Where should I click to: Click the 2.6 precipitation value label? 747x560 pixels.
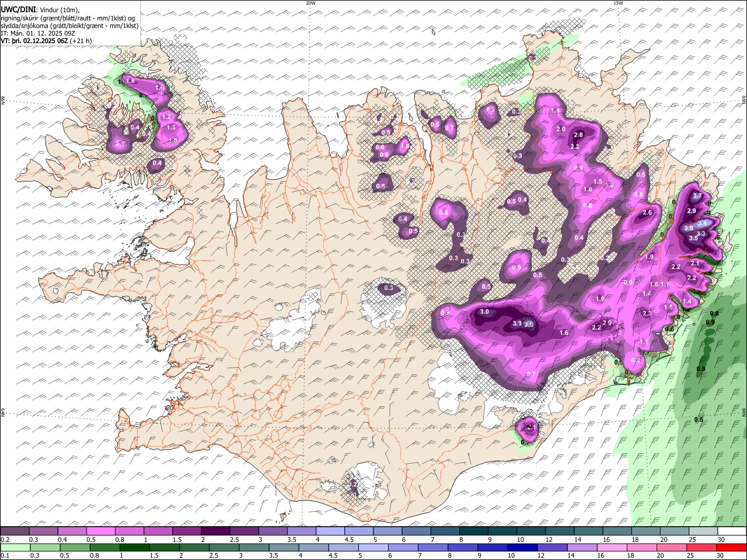coord(647,213)
